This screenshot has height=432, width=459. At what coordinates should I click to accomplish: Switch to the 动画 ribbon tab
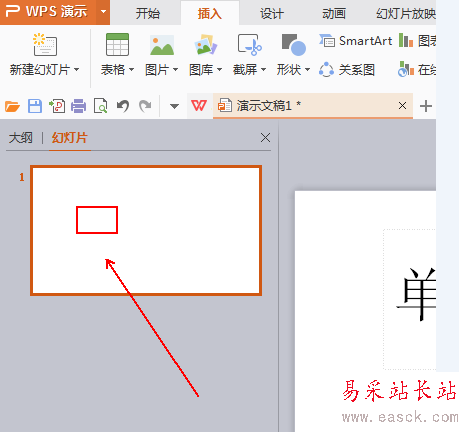[x=334, y=14]
